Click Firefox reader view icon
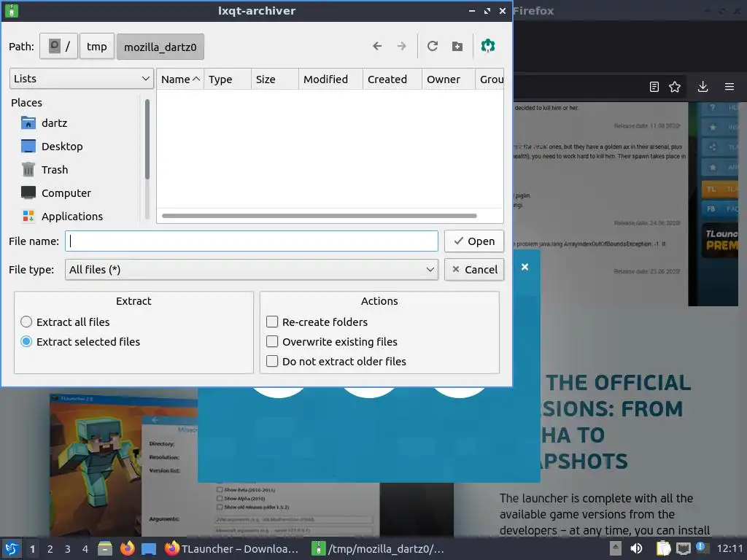Image resolution: width=747 pixels, height=560 pixels. point(654,87)
